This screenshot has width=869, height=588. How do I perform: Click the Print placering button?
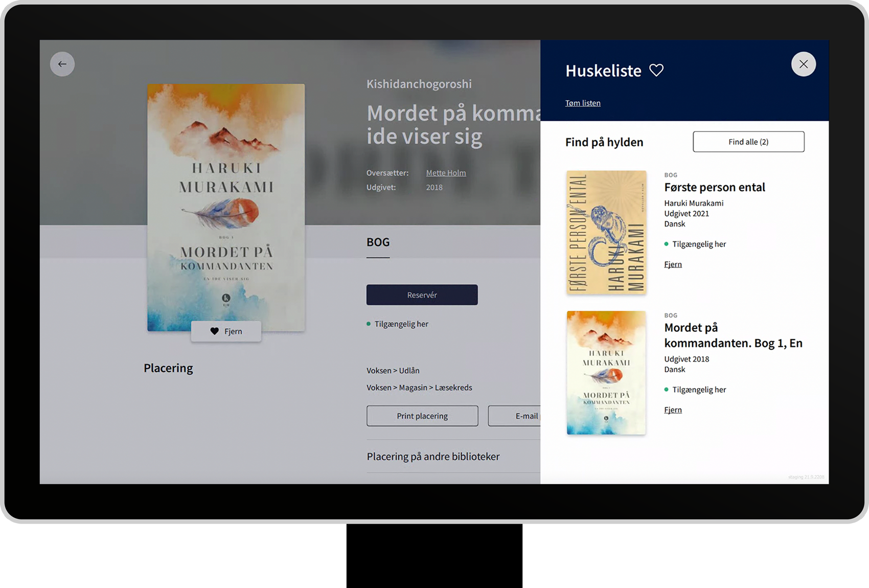(422, 416)
